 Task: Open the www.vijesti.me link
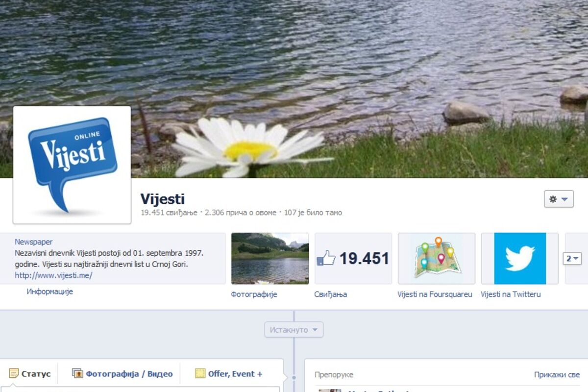coord(53,275)
